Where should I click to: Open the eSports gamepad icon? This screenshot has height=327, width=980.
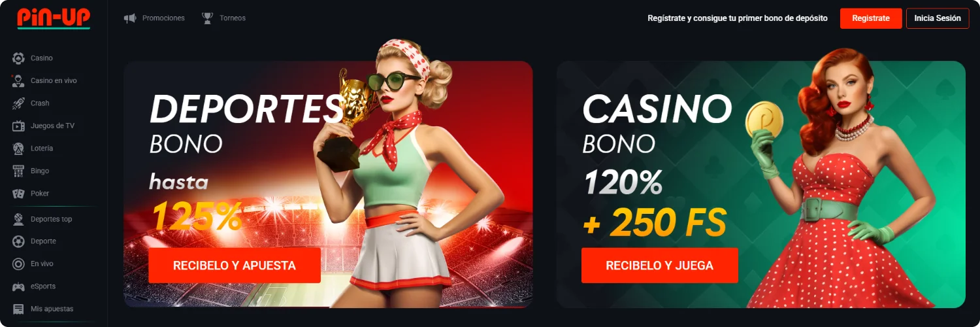(x=18, y=286)
